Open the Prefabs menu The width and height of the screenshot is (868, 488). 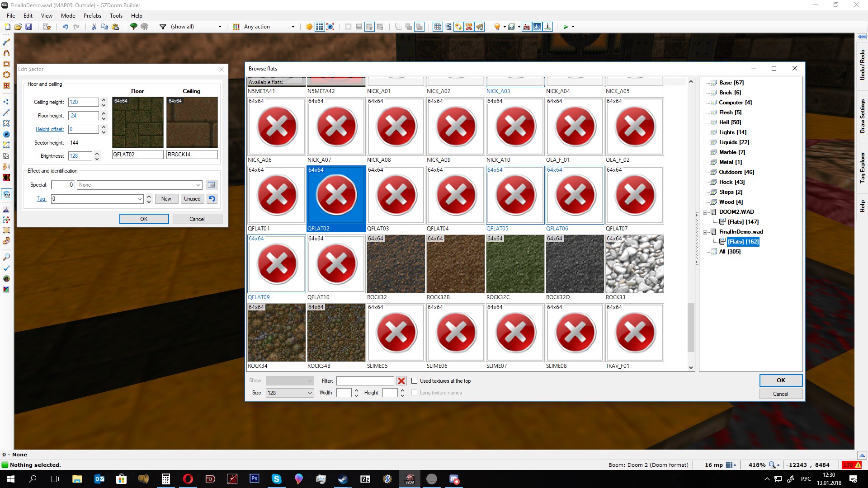pos(92,15)
